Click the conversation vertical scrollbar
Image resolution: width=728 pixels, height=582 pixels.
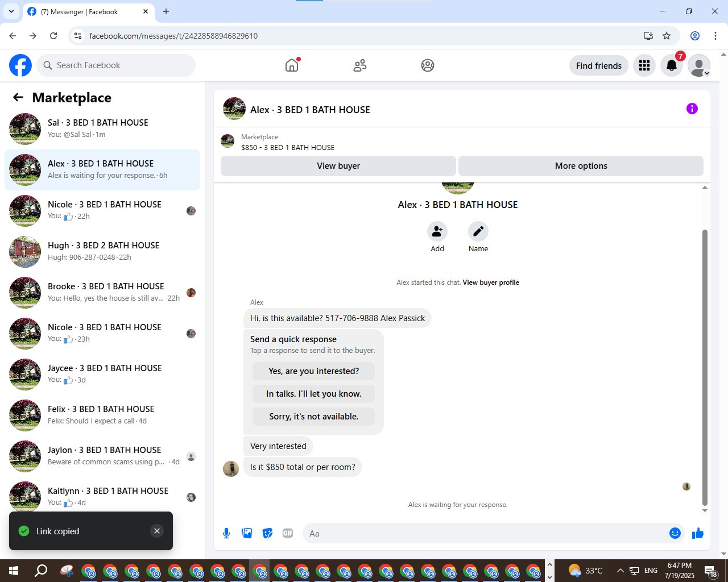[705, 367]
